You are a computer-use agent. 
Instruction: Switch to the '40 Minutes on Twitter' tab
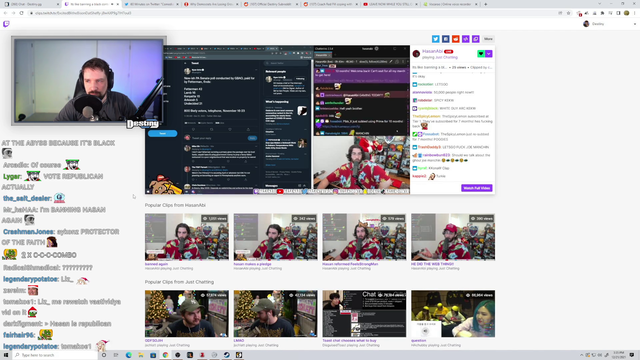[x=151, y=4]
